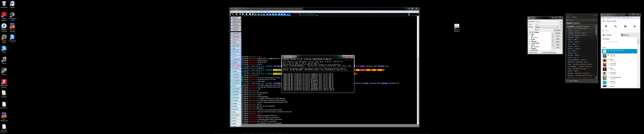Screen dimensions: 644x134
Task: Select the Deacon speaker icon in Ventrilo
Action: [532, 38]
